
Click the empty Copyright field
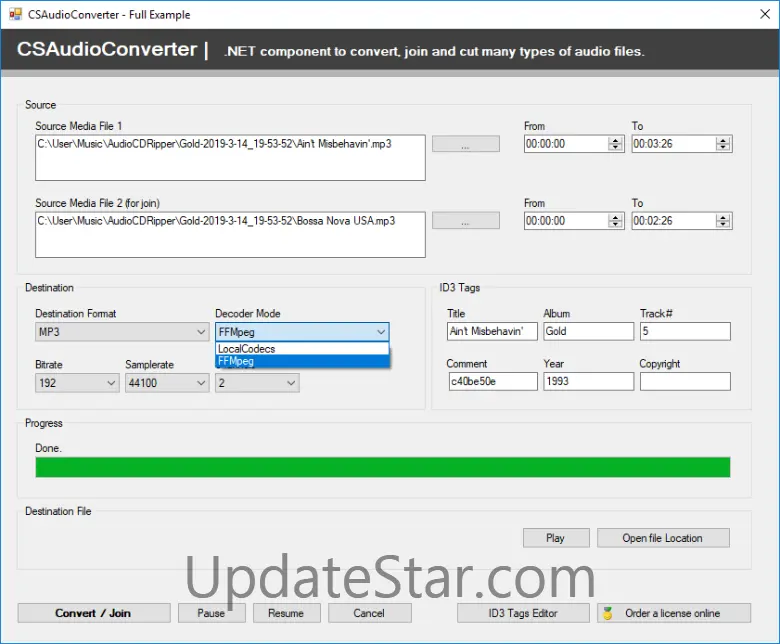[x=685, y=381]
